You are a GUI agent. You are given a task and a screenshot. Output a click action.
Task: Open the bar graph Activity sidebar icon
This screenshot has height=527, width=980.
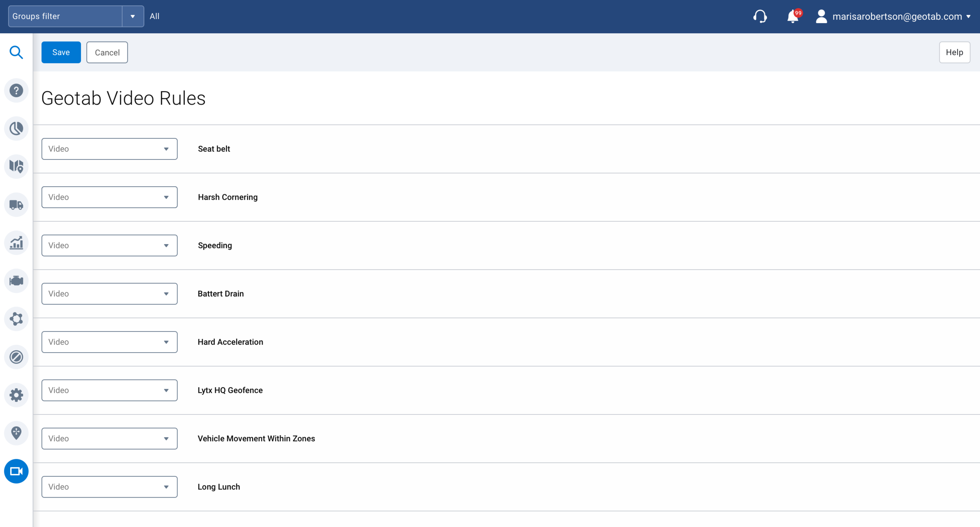(16, 243)
